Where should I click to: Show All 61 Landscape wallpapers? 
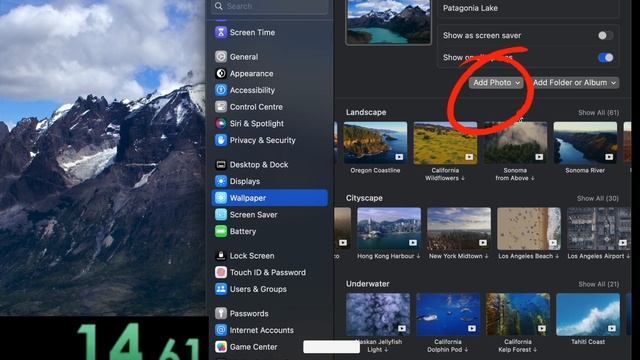598,113
